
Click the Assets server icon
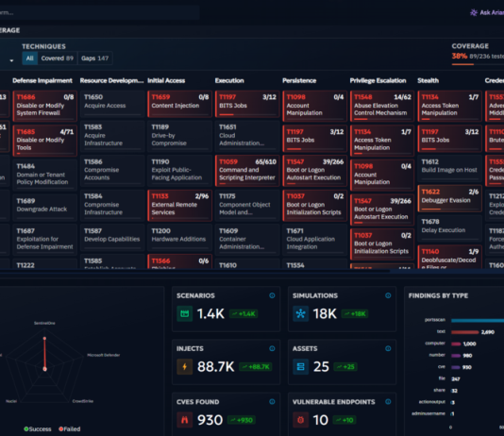pyautogui.click(x=300, y=366)
